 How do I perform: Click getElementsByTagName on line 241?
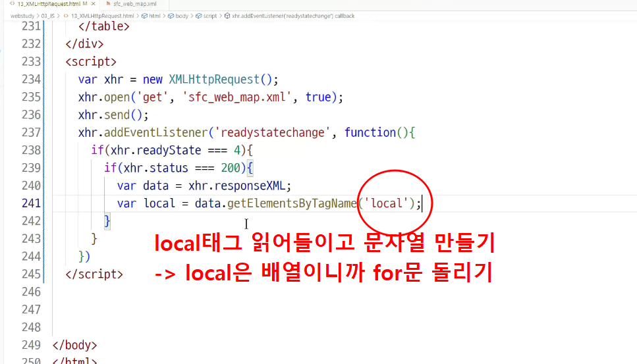[292, 203]
